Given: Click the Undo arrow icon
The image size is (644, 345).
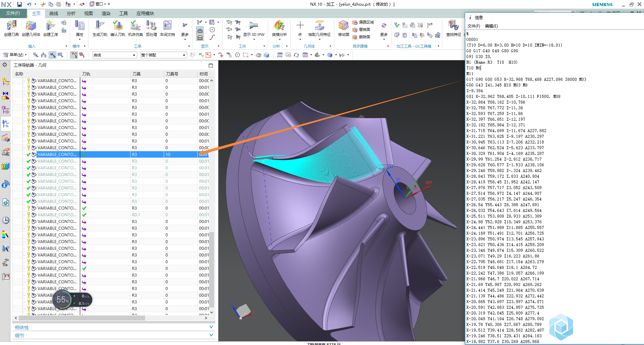Looking at the screenshot, I should (x=29, y=4).
